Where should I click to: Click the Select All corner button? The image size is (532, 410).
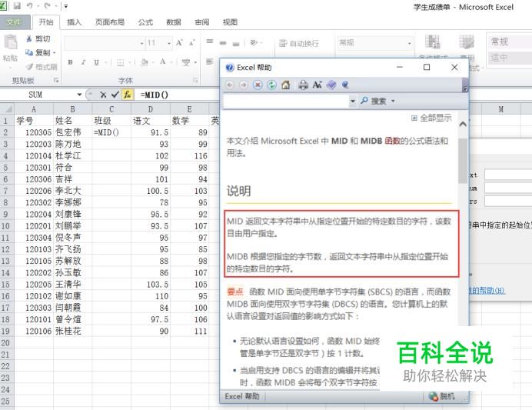[x=7, y=109]
